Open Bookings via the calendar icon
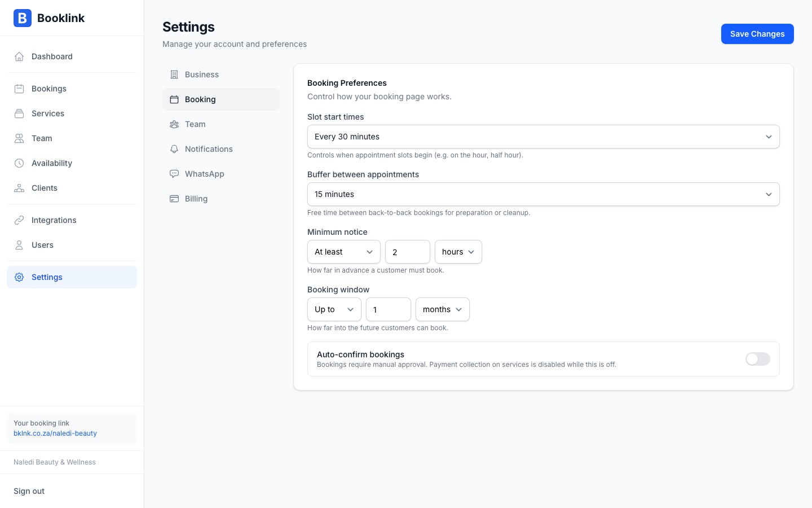This screenshot has width=812, height=508. pyautogui.click(x=19, y=89)
